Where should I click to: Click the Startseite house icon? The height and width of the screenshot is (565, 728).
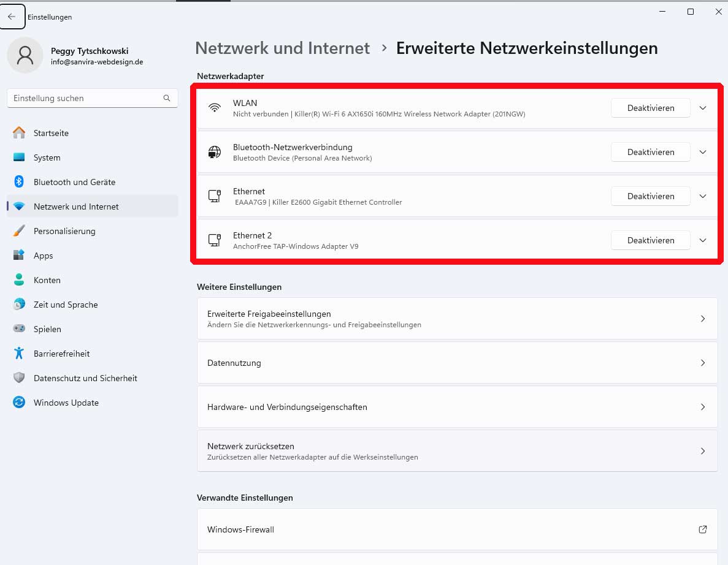point(19,132)
